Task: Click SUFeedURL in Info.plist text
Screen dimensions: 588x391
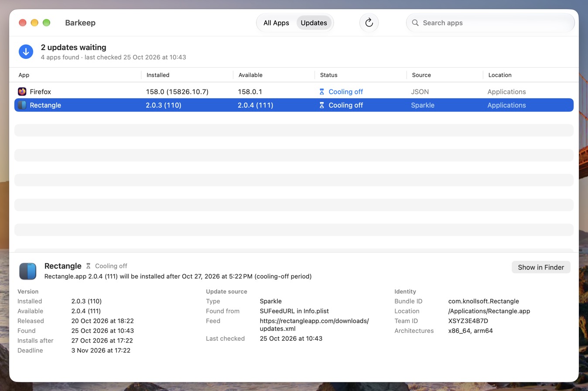Action: pos(294,311)
